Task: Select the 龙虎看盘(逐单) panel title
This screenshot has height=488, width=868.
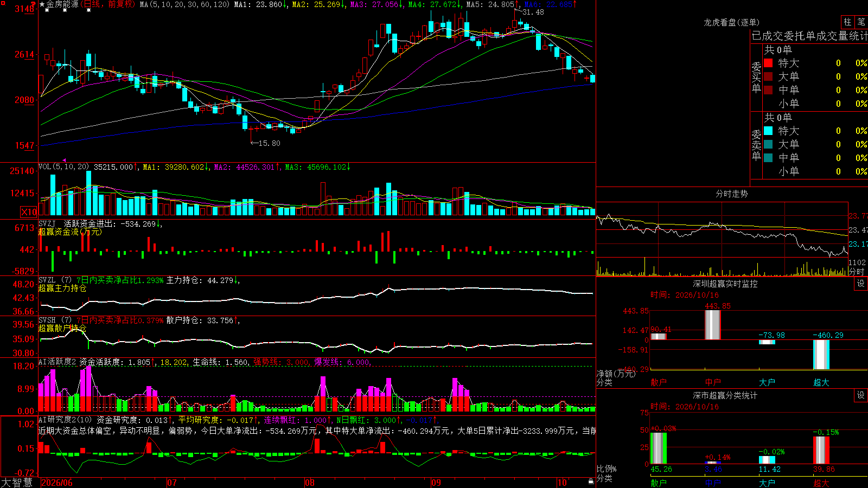Action: (x=731, y=22)
